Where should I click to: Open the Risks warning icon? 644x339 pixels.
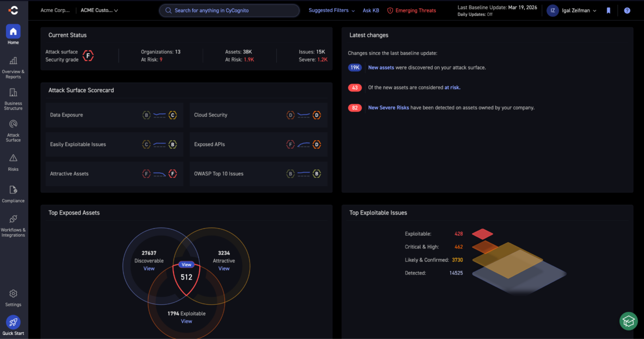tap(13, 158)
